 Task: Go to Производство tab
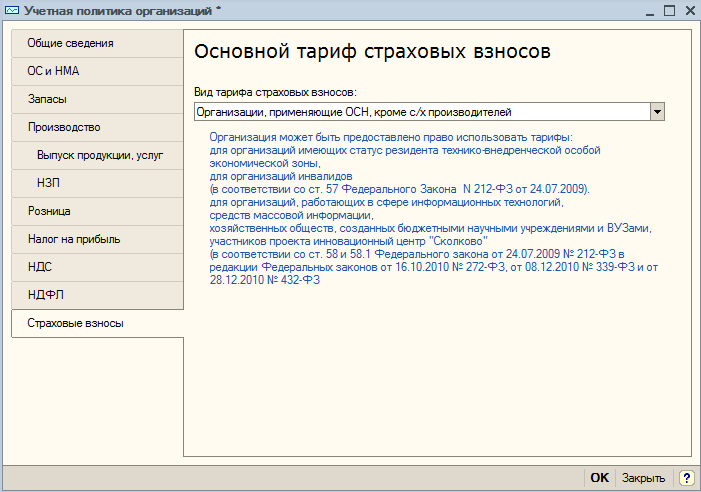[x=97, y=127]
